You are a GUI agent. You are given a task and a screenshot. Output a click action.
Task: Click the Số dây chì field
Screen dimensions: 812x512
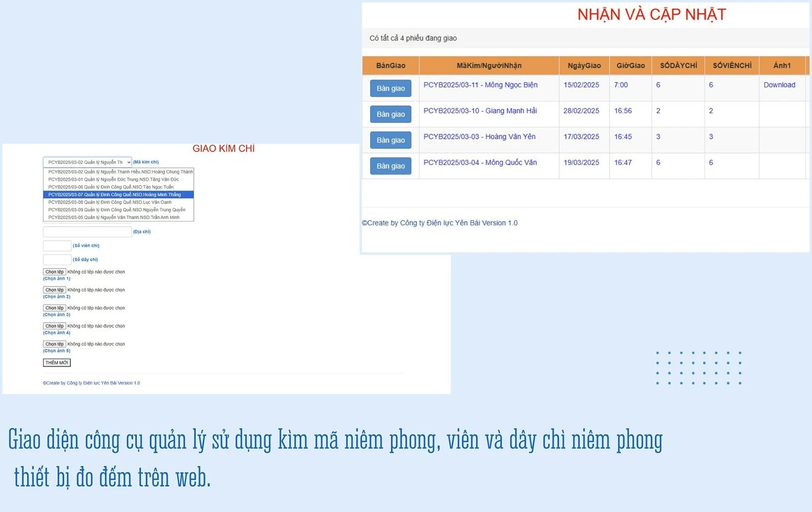click(x=57, y=260)
